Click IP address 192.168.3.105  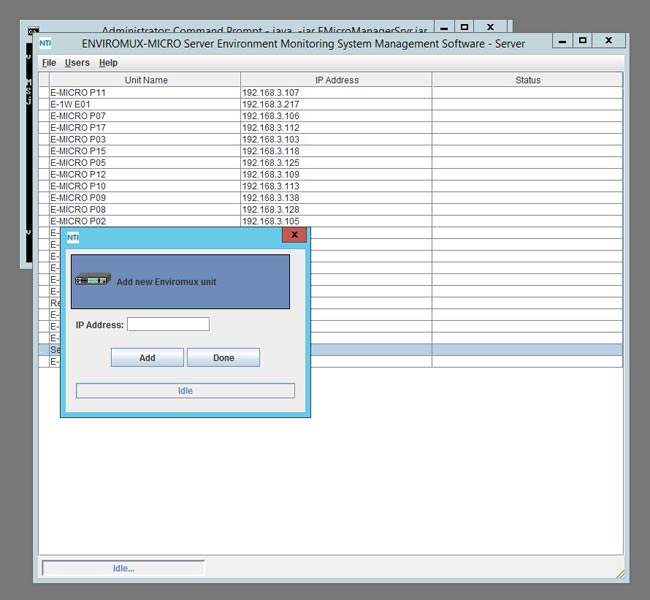click(270, 221)
